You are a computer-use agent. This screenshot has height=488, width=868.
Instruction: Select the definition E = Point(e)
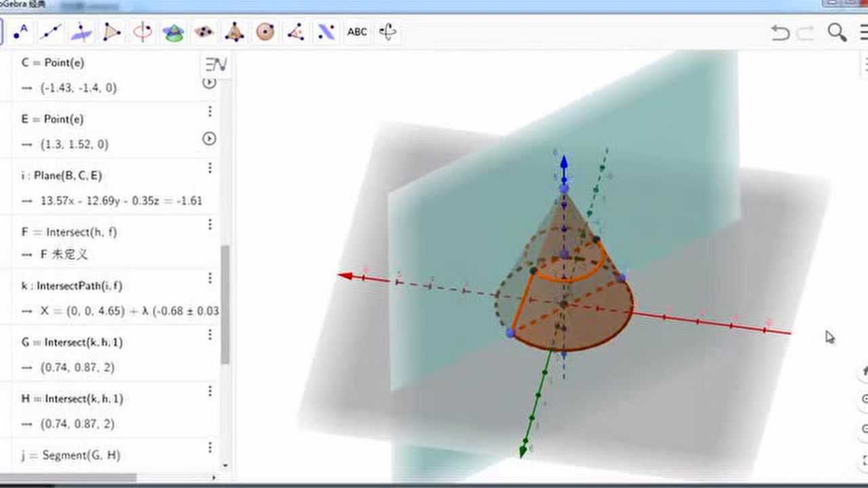(x=53, y=119)
